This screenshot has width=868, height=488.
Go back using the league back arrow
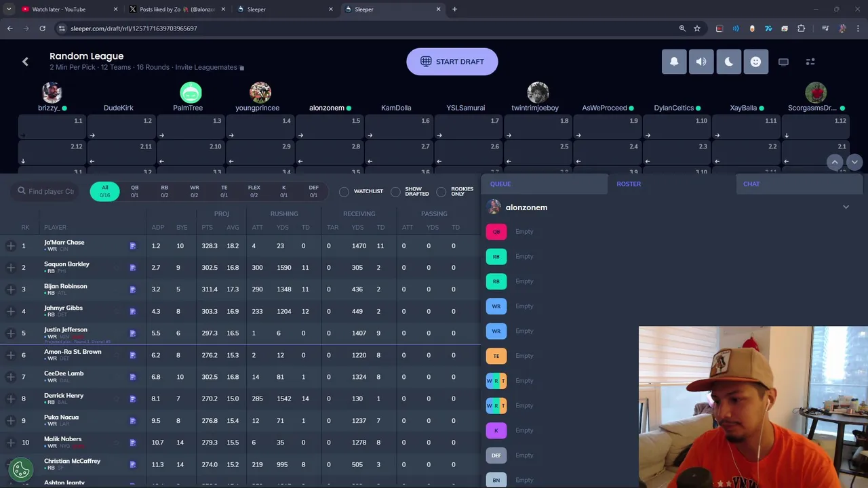click(25, 62)
